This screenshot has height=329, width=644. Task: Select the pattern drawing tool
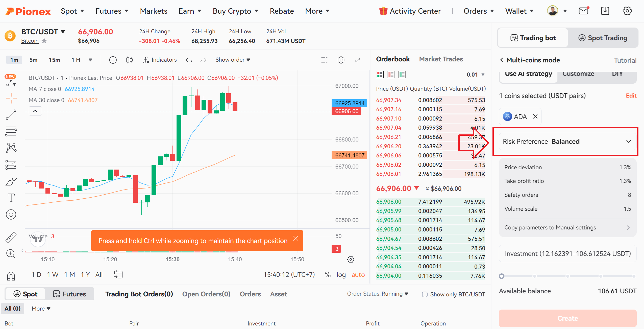tap(11, 148)
